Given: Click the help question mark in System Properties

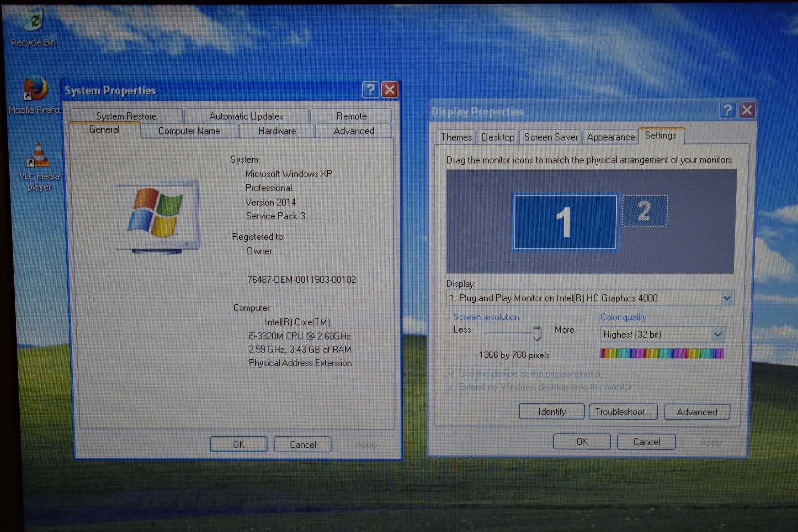Looking at the screenshot, I should point(370,90).
